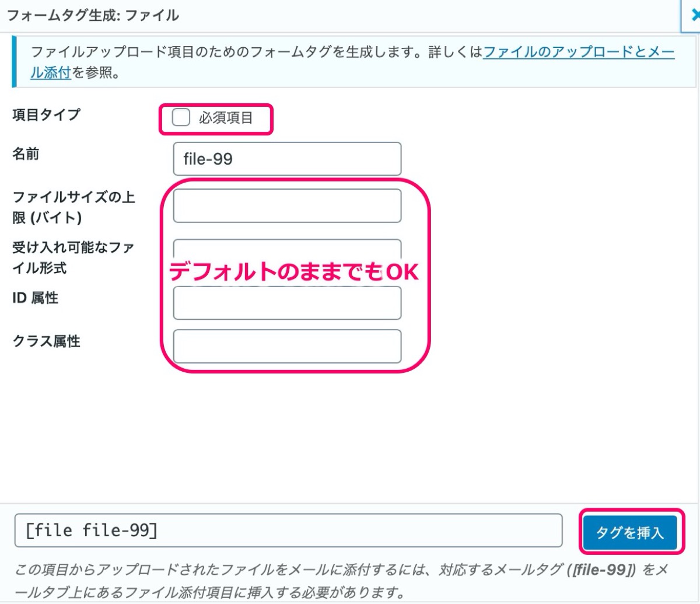700x604 pixels.
Task: Click the 名前 field containing file-99
Action: (x=287, y=159)
